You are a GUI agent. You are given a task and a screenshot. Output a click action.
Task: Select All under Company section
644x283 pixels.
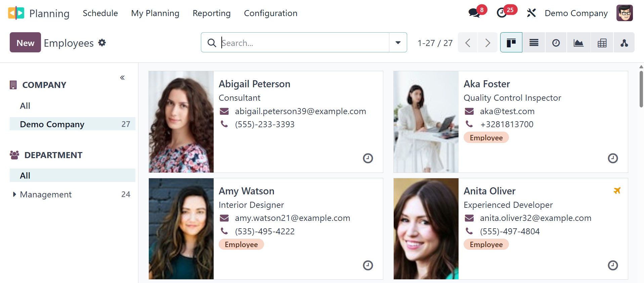click(25, 106)
